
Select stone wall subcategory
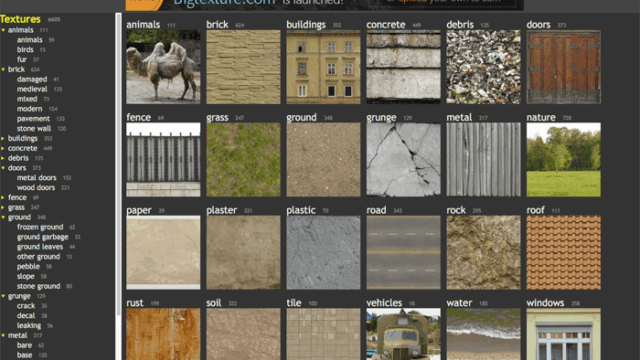[34, 129]
